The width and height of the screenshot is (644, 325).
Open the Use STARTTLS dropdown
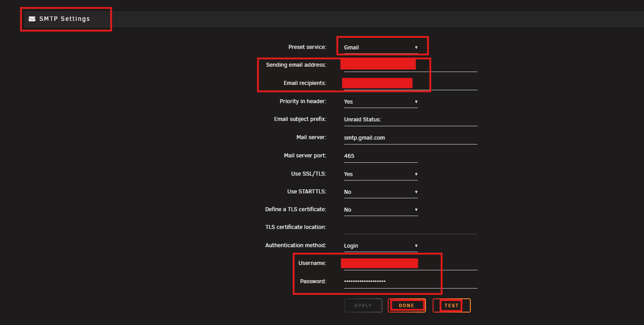point(381,192)
